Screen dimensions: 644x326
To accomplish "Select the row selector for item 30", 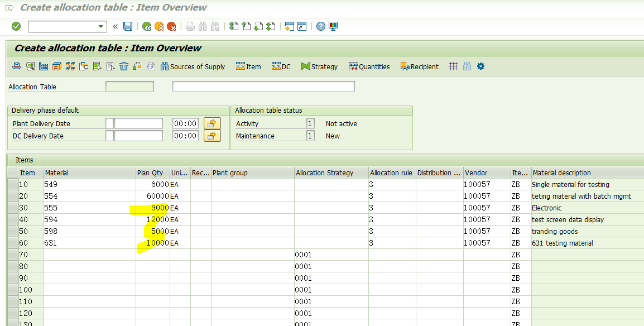I will (13, 208).
